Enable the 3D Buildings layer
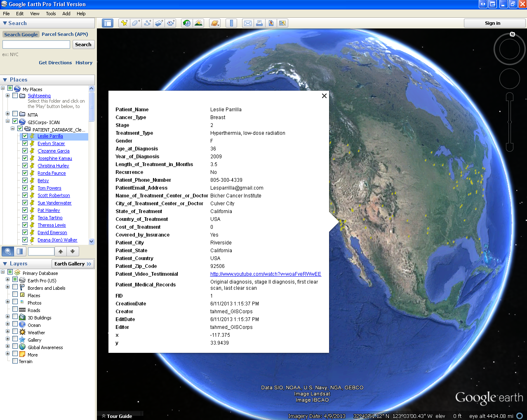This screenshot has height=420, width=527. pyautogui.click(x=15, y=317)
